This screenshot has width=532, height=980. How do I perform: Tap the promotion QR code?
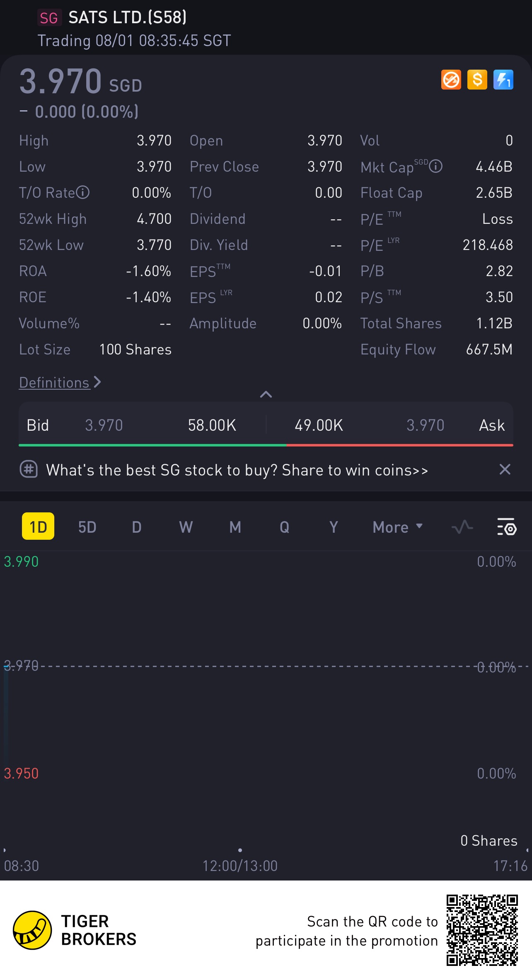[x=482, y=930]
